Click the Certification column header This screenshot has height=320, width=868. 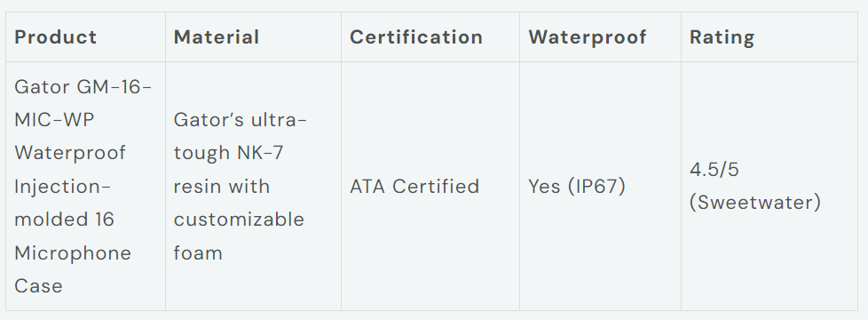pos(416,37)
